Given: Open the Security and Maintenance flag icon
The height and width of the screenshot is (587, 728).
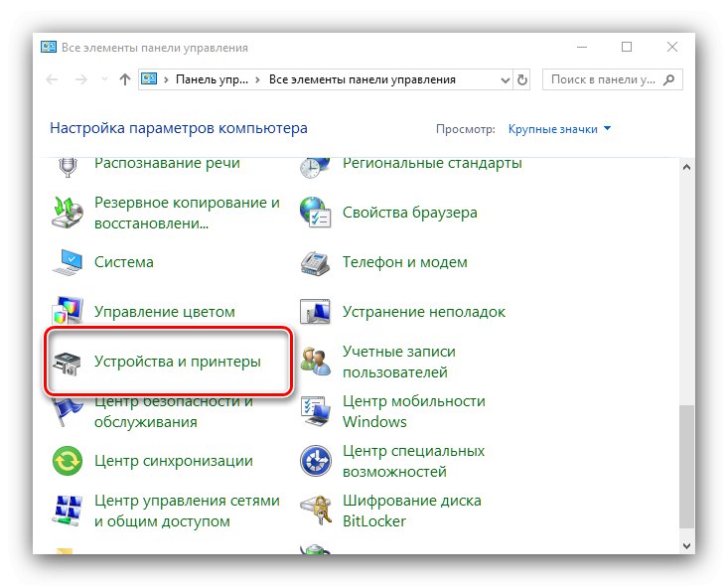Looking at the screenshot, I should click(x=67, y=411).
